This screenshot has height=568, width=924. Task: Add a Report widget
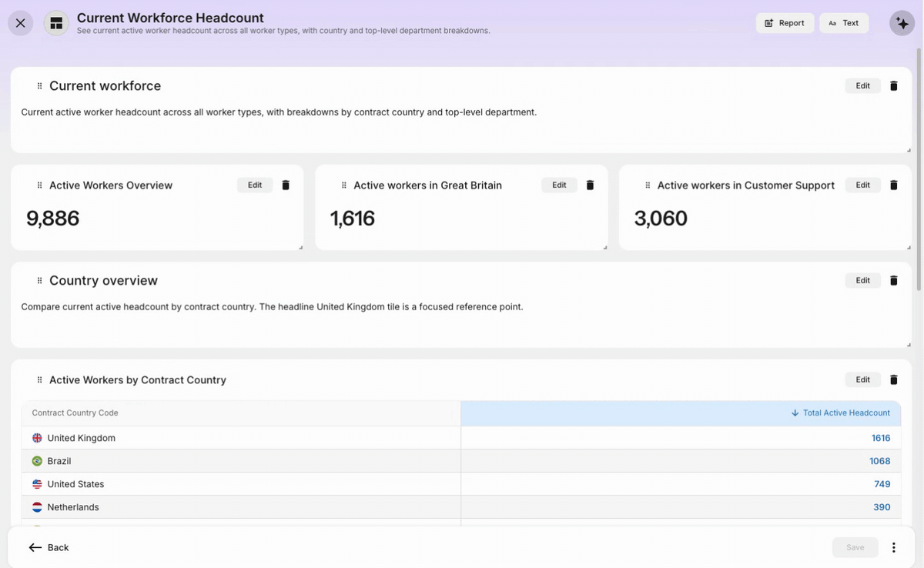(x=785, y=23)
